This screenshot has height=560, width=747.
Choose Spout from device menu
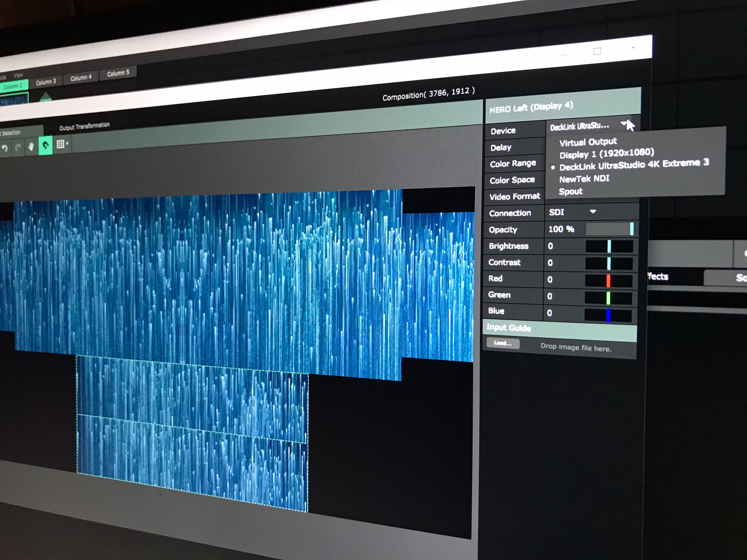570,192
